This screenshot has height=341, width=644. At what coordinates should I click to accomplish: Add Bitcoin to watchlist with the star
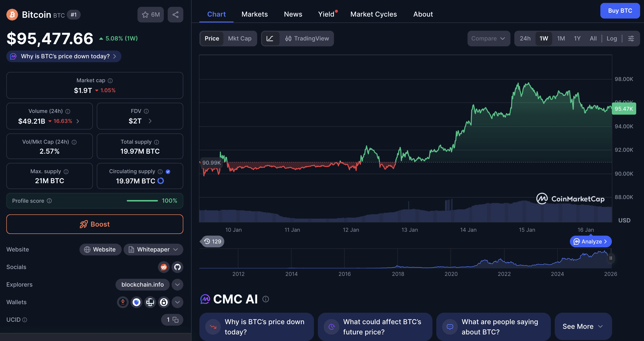145,14
